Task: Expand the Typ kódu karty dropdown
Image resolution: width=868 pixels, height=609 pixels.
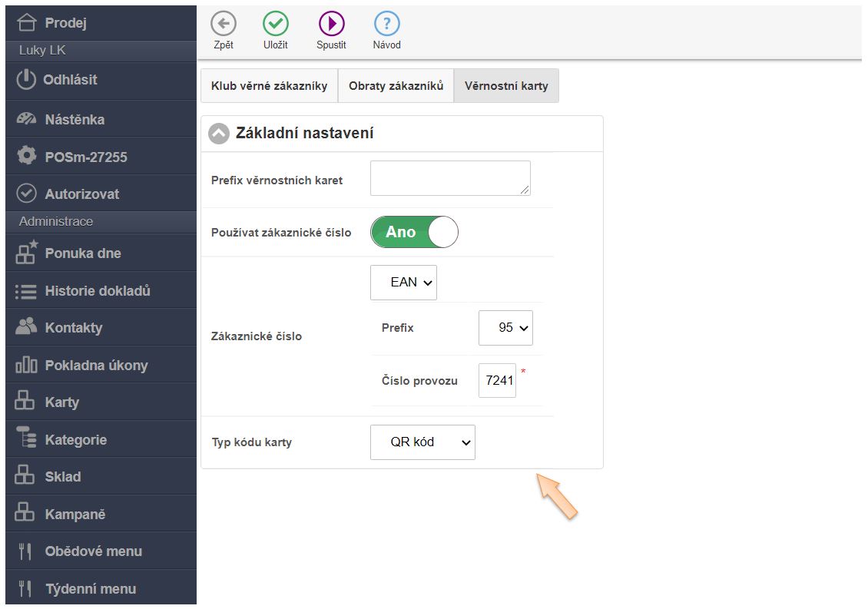Action: 422,442
